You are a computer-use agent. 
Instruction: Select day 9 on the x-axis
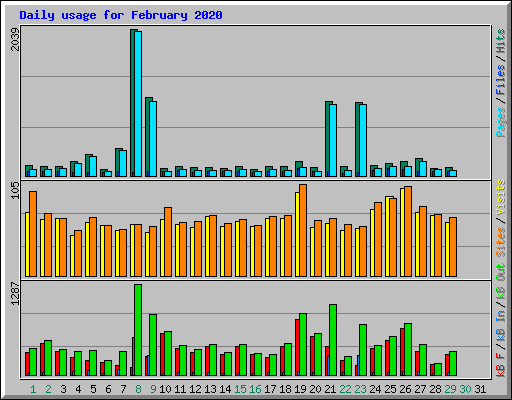click(x=153, y=389)
